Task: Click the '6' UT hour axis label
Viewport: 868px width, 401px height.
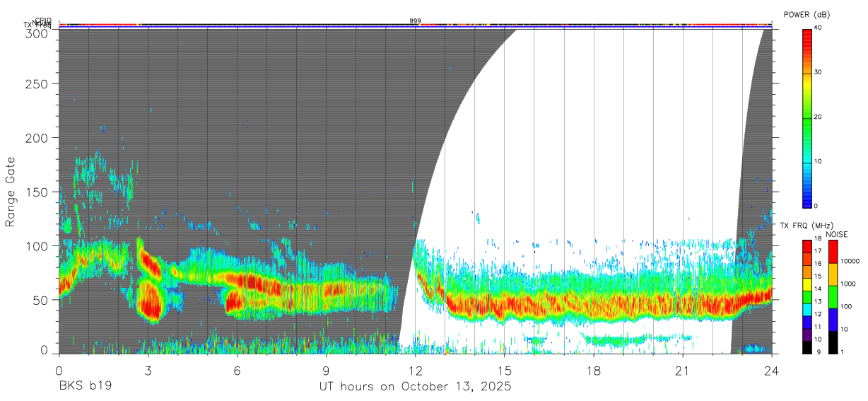Action: point(237,370)
